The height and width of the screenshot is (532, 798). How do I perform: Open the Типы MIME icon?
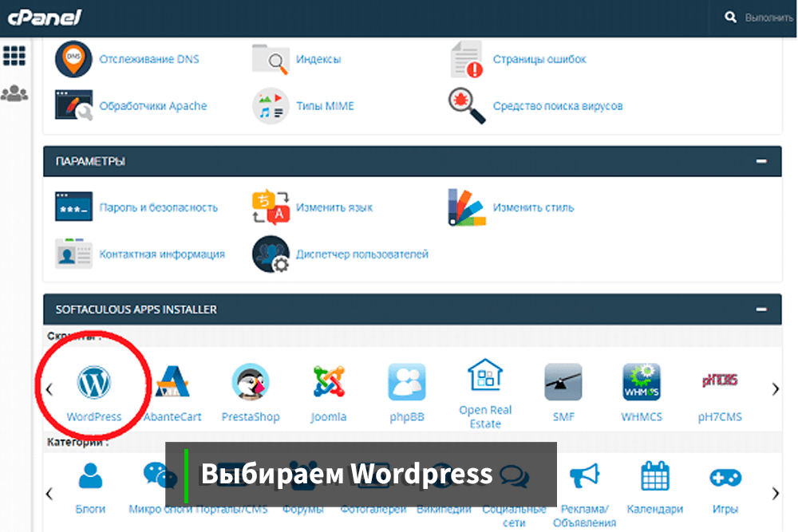271,106
